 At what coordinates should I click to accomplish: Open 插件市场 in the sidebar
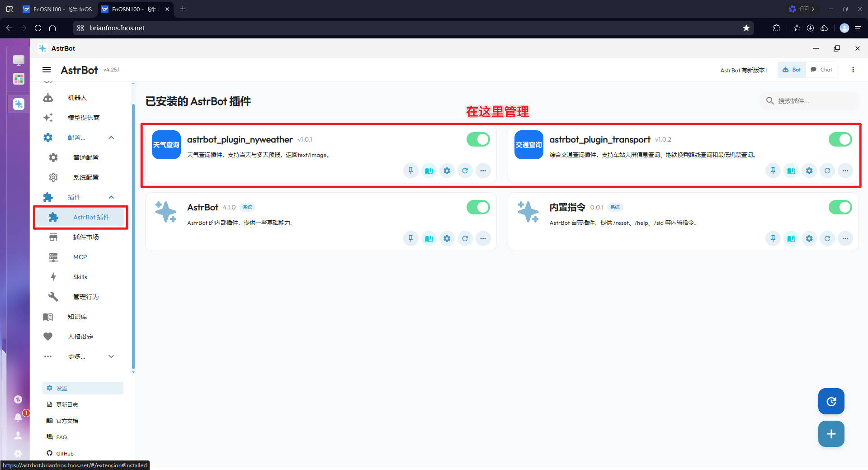(x=80, y=237)
